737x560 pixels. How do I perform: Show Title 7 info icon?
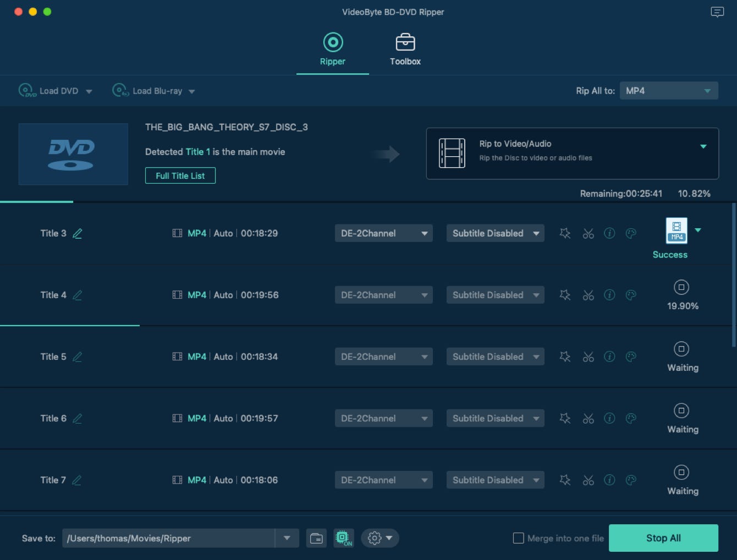(609, 480)
